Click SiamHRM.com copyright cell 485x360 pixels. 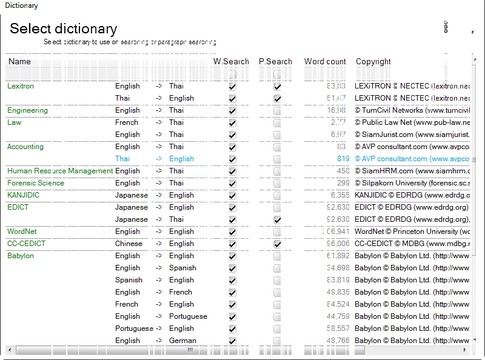click(x=412, y=171)
